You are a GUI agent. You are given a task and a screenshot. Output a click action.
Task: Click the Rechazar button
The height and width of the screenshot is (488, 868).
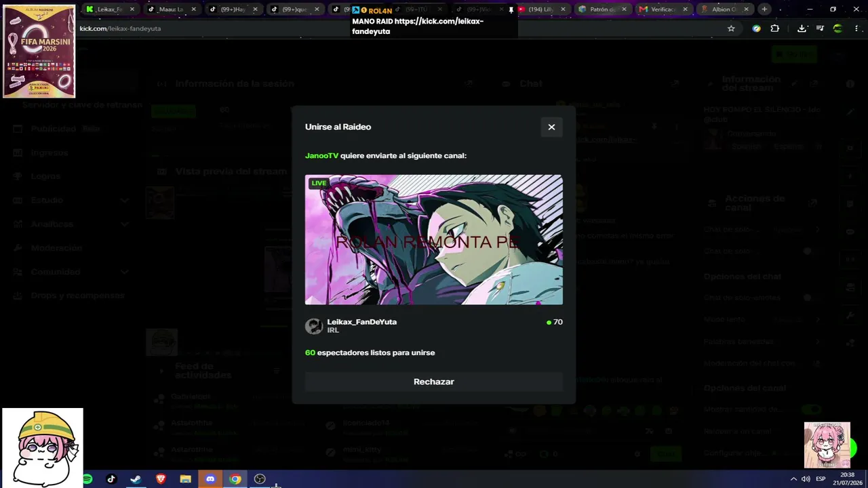434,382
